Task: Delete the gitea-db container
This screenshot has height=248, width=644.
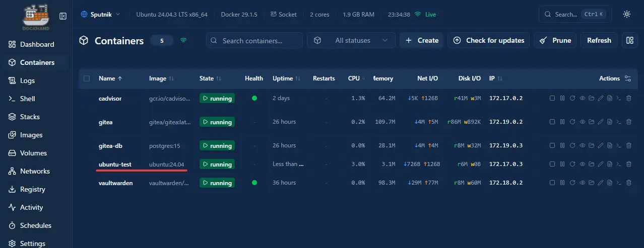Action: tap(629, 145)
